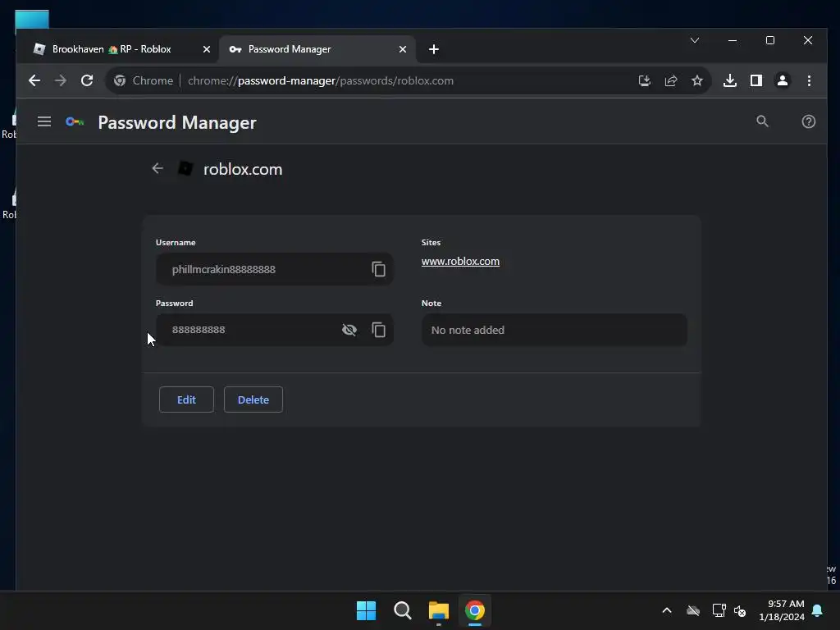Click the roblox.com page heading
This screenshot has height=630, width=840.
243,169
